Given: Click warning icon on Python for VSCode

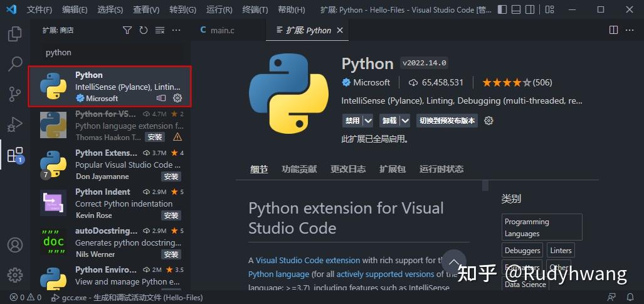Looking at the screenshot, I should pyautogui.click(x=177, y=136).
